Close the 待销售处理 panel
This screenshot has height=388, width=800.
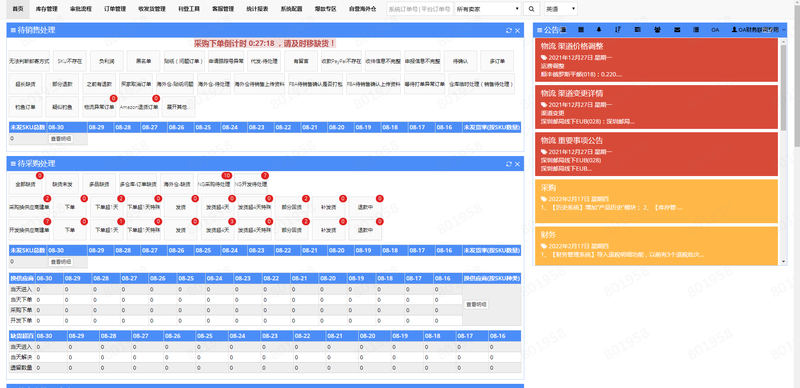pyautogui.click(x=517, y=31)
